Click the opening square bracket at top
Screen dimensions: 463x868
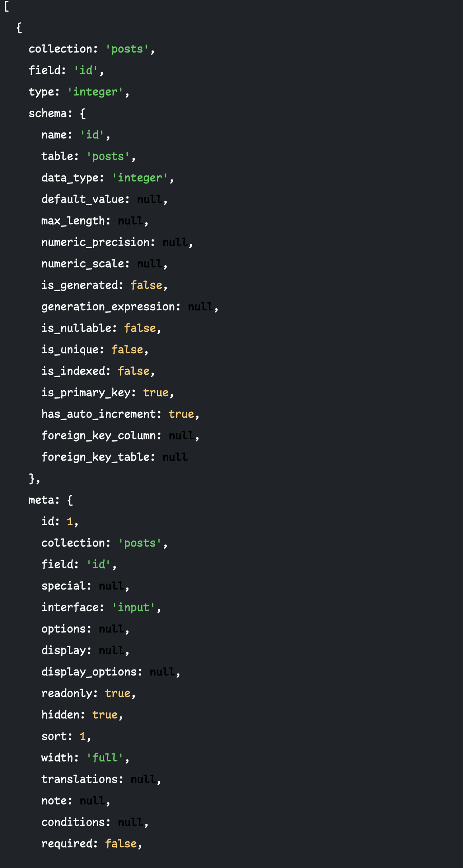6,6
